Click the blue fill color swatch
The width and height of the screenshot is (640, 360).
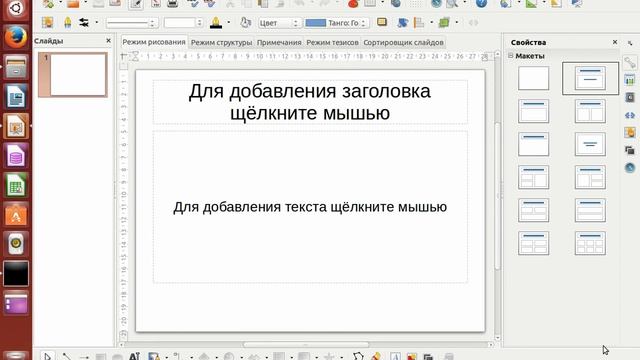point(316,23)
